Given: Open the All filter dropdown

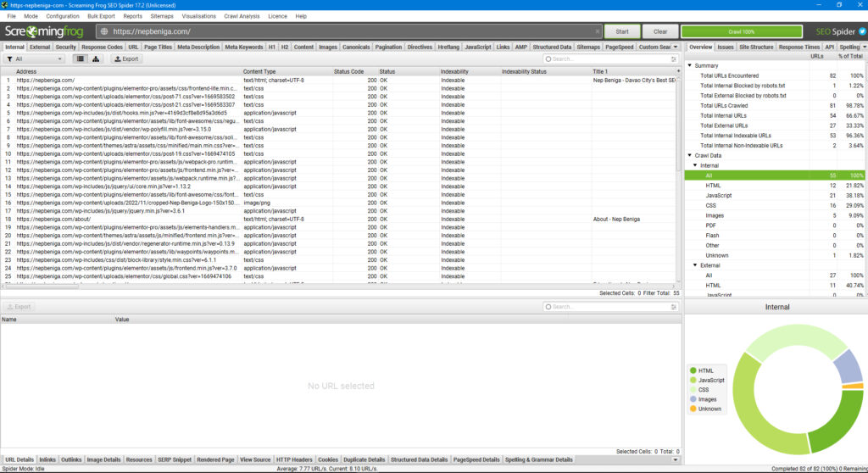Looking at the screenshot, I should coord(34,58).
